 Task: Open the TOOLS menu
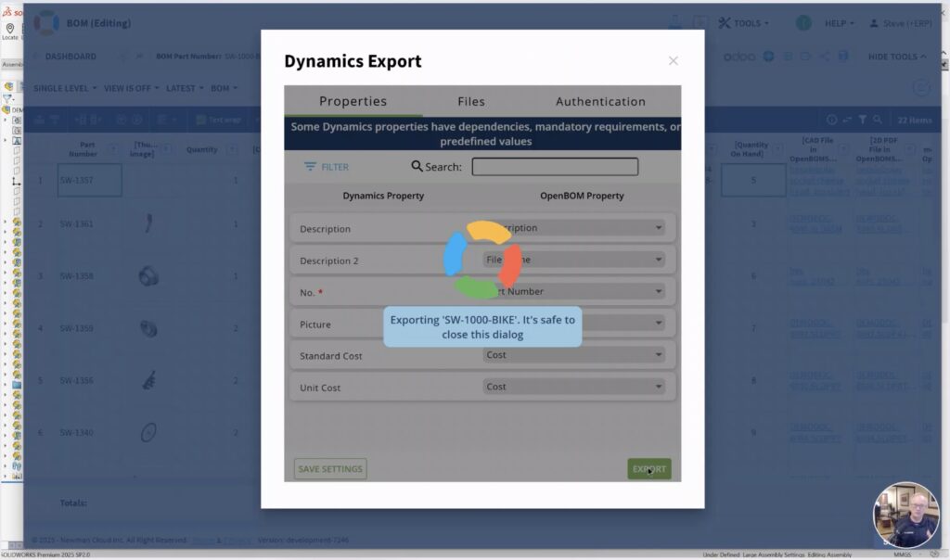(743, 23)
